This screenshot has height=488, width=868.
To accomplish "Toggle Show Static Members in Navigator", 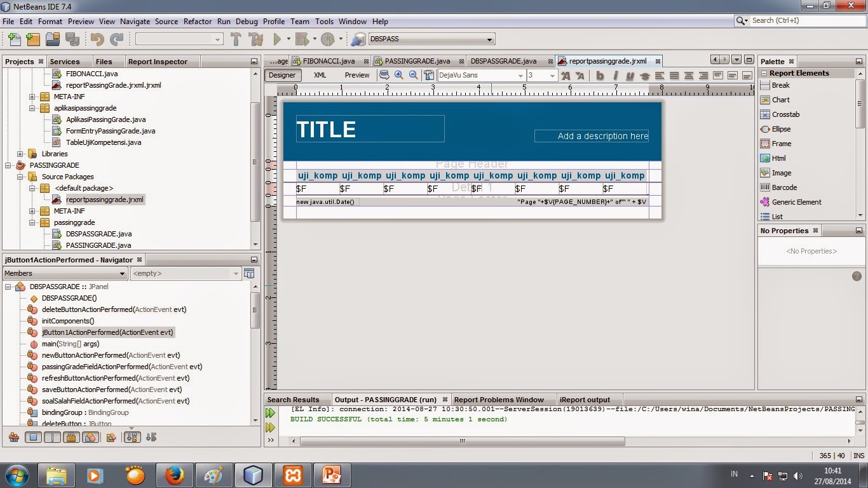I will (x=52, y=437).
